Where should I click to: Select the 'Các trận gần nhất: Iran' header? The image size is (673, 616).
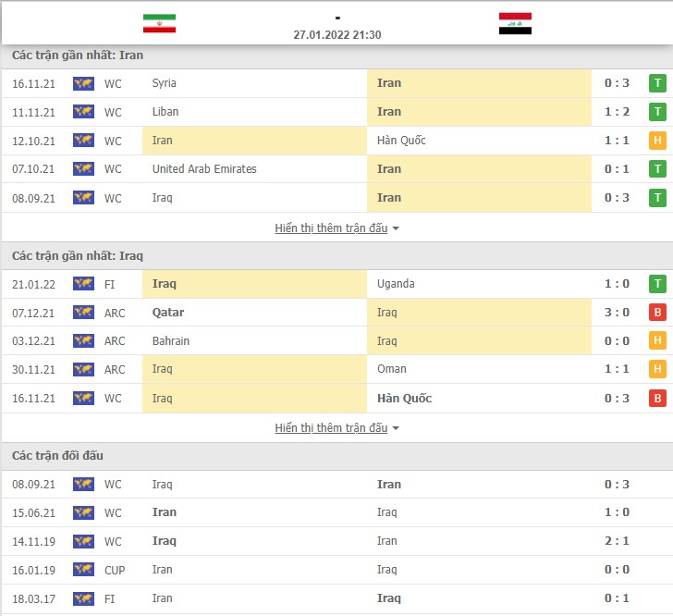(x=78, y=55)
